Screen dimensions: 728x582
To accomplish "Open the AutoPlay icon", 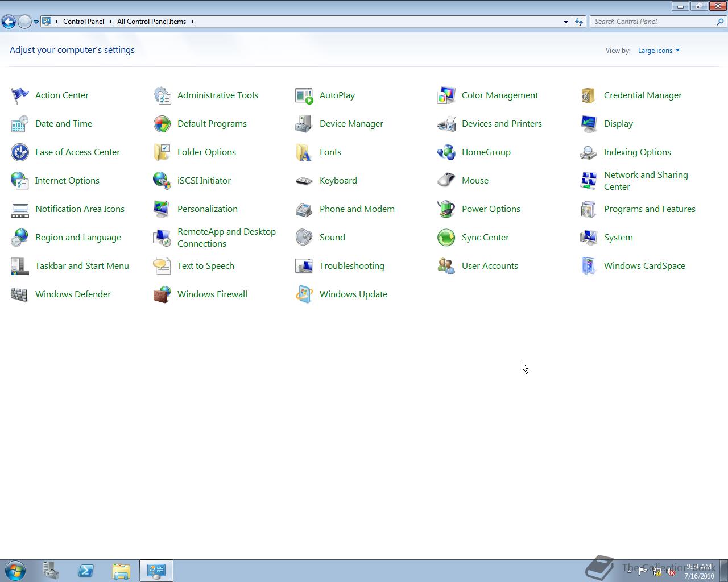I will point(304,95).
